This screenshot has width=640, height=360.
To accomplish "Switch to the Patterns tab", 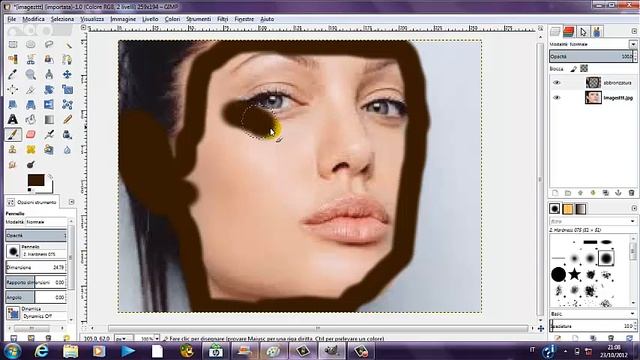I will click(x=567, y=209).
